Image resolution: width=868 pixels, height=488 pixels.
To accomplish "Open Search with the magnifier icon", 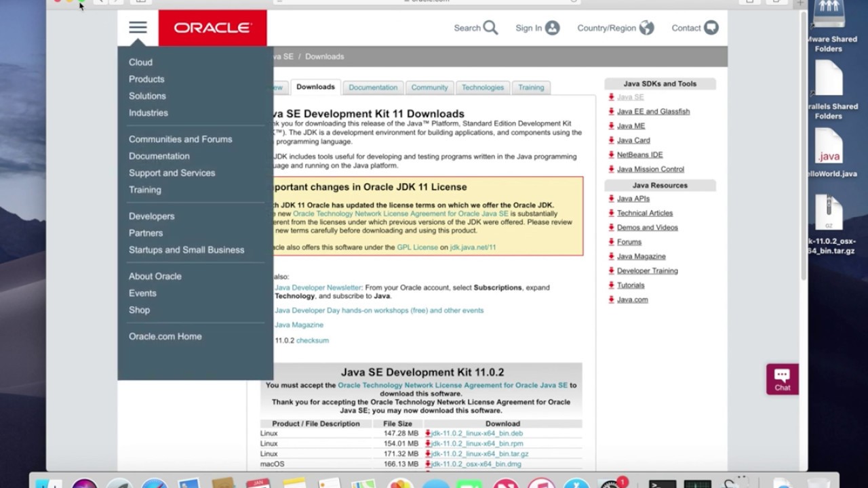I will 490,28.
